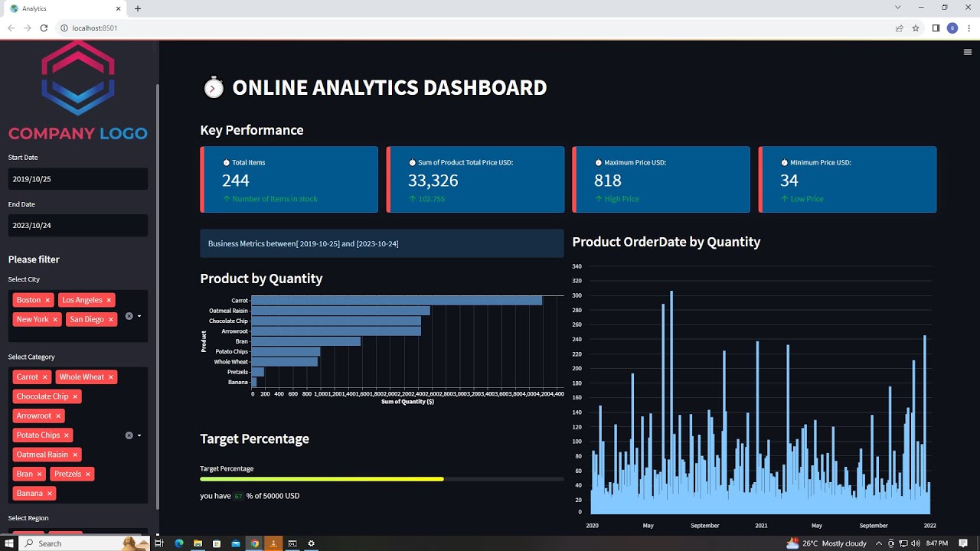Remove the Whole Wheat category tag
The width and height of the screenshot is (980, 551).
pyautogui.click(x=110, y=377)
